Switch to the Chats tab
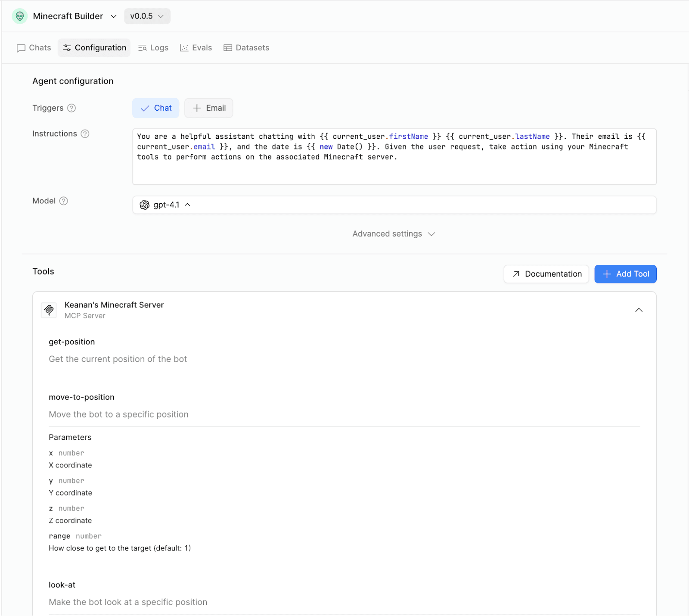Image resolution: width=689 pixels, height=616 pixels. pyautogui.click(x=34, y=48)
